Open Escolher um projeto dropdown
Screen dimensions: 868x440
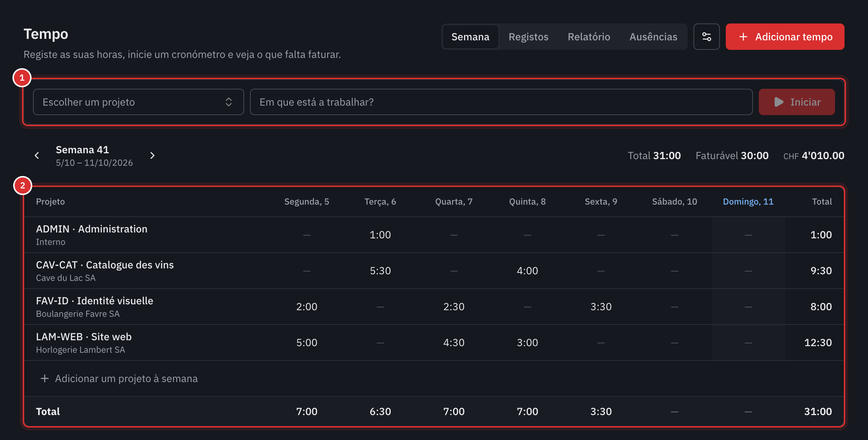138,102
